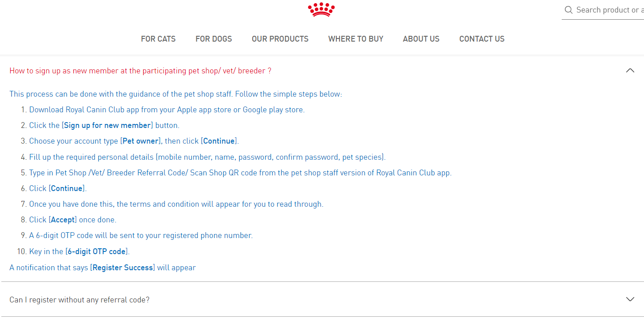
Task: Click bold '6-digit OTP code' text
Action: [x=97, y=251]
